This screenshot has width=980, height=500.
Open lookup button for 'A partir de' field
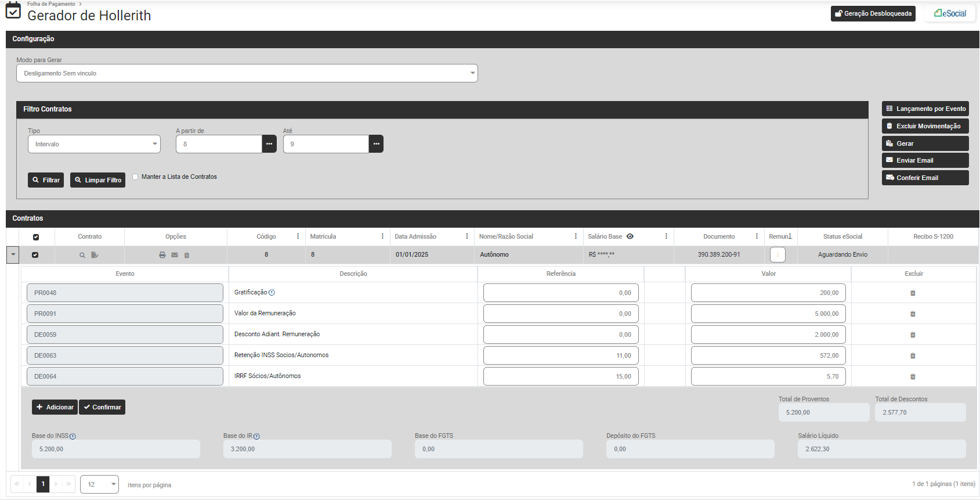(269, 144)
